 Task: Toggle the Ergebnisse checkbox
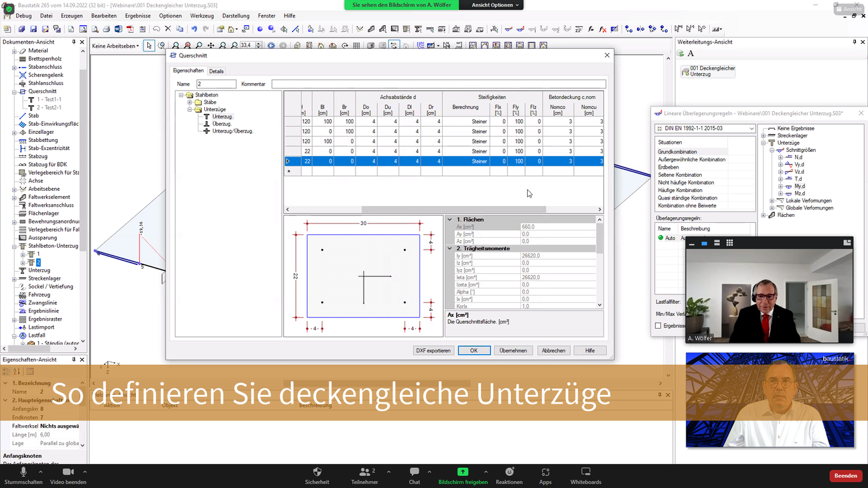pos(658,326)
